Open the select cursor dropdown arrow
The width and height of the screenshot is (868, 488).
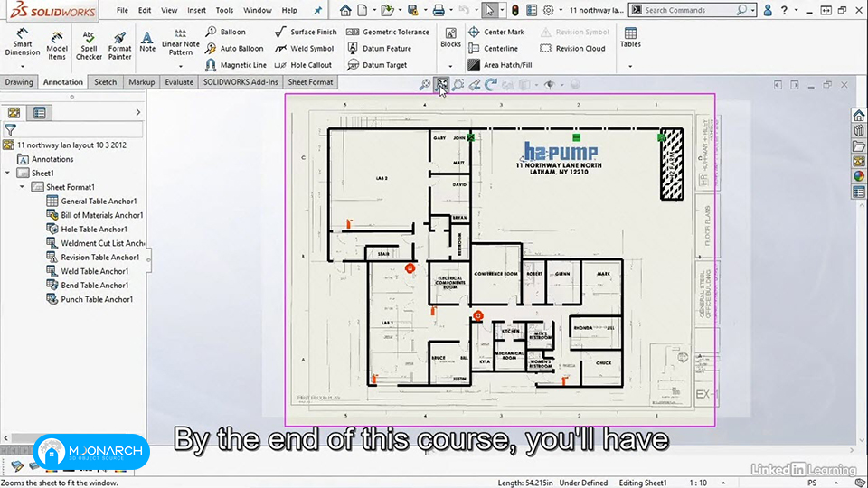[502, 10]
